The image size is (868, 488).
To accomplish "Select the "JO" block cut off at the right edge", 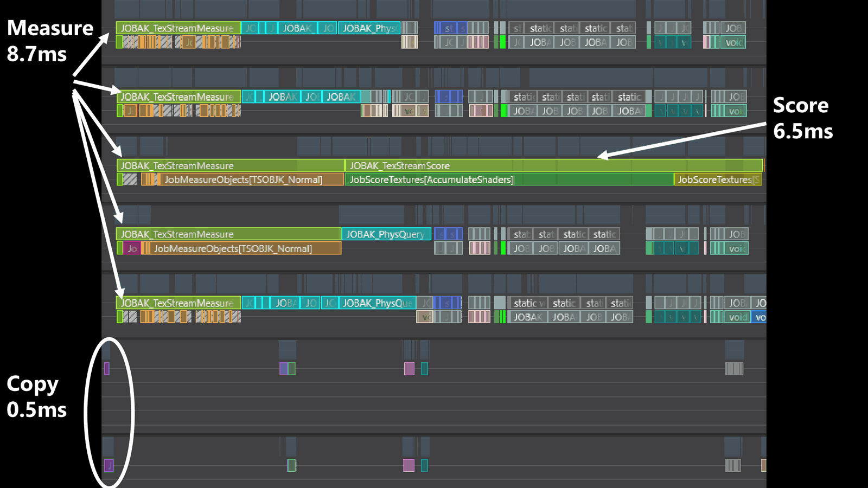I will point(760,303).
